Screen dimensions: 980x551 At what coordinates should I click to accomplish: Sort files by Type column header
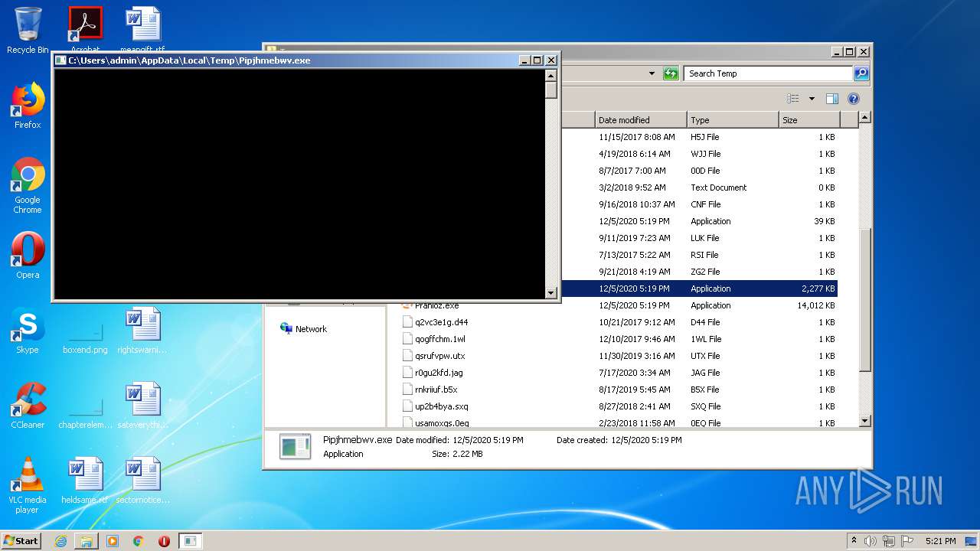coord(733,120)
